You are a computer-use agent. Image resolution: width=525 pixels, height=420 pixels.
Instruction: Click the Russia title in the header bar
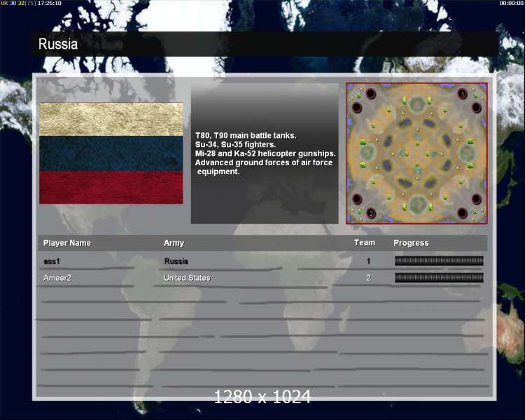(58, 44)
